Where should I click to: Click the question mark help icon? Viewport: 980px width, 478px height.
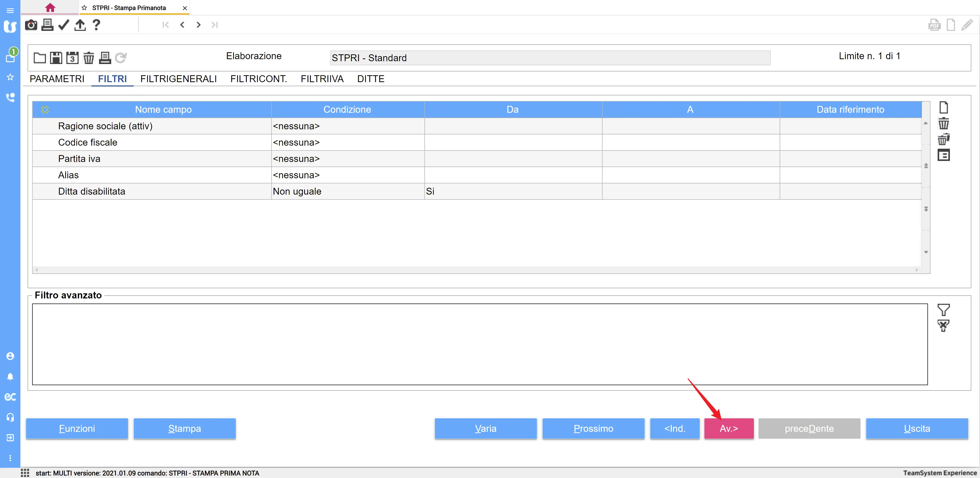[96, 25]
